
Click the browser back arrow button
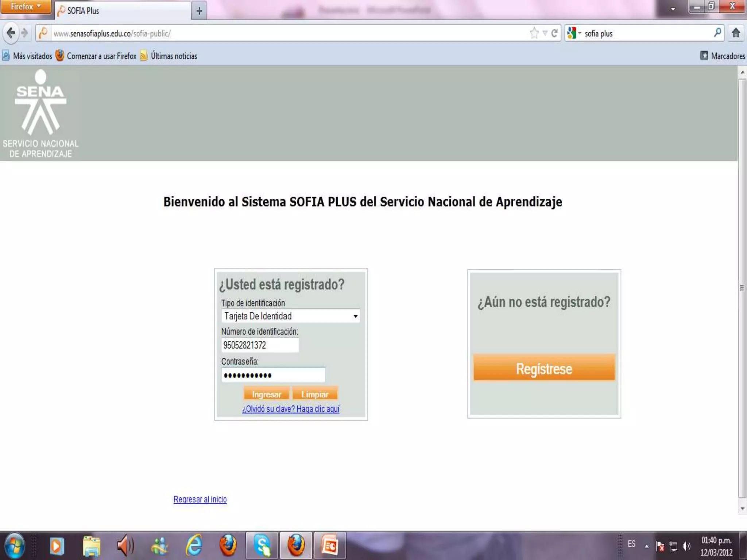11,33
